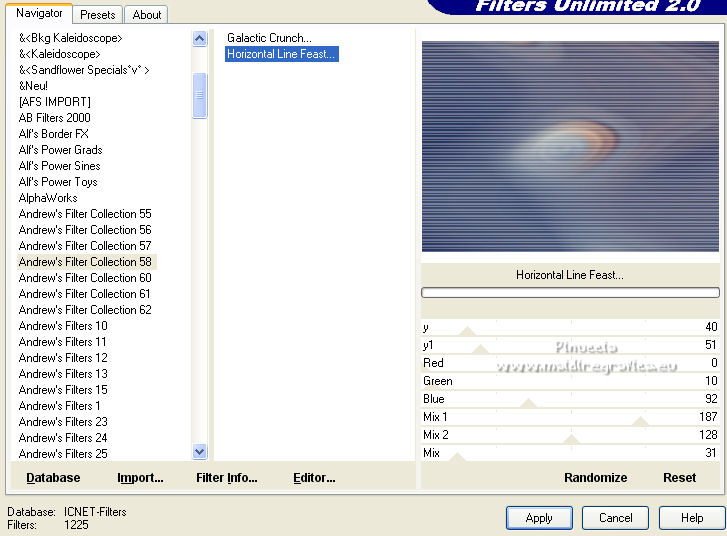Cancel the Filters Unlimited dialog
727x536 pixels.
[x=615, y=517]
